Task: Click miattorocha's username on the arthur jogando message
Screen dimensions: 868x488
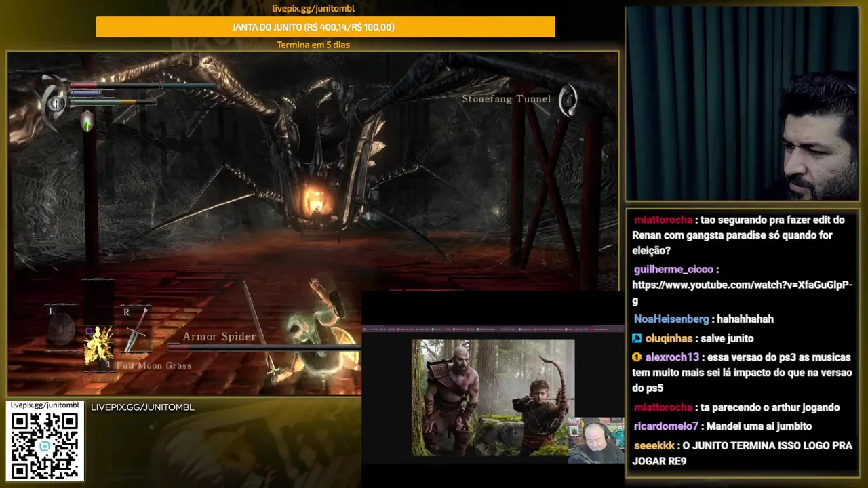Action: point(663,407)
